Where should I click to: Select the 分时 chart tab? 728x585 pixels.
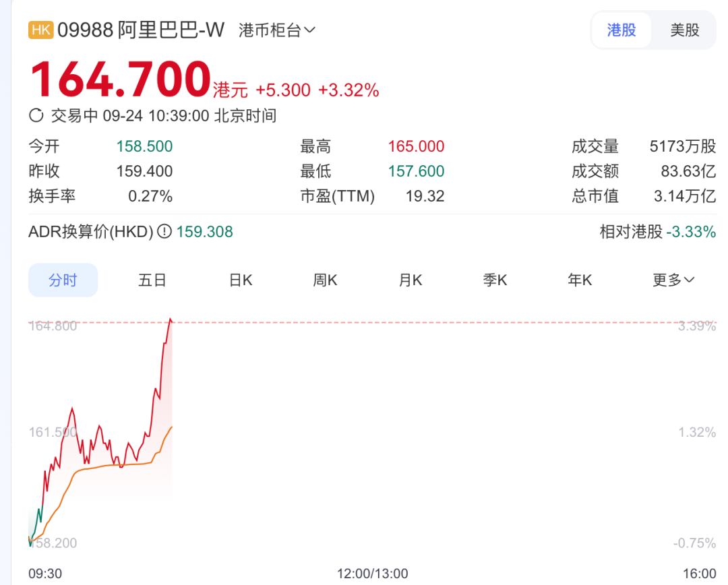tap(63, 280)
